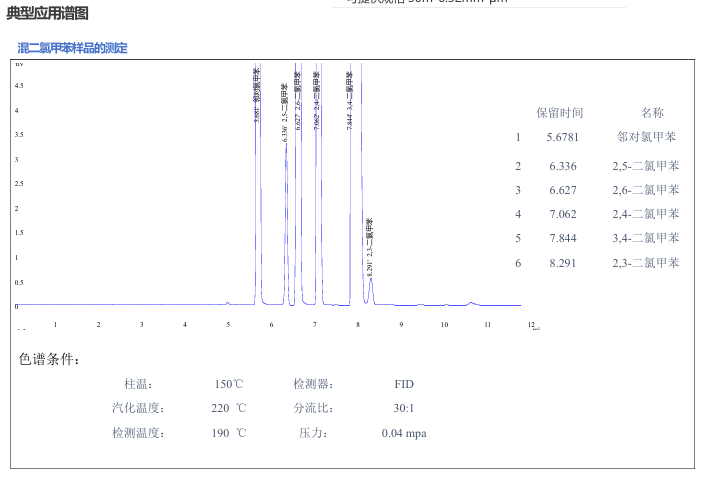728x494 pixels.
Task: Click x-axis tick mark 10
Action: tap(444, 324)
